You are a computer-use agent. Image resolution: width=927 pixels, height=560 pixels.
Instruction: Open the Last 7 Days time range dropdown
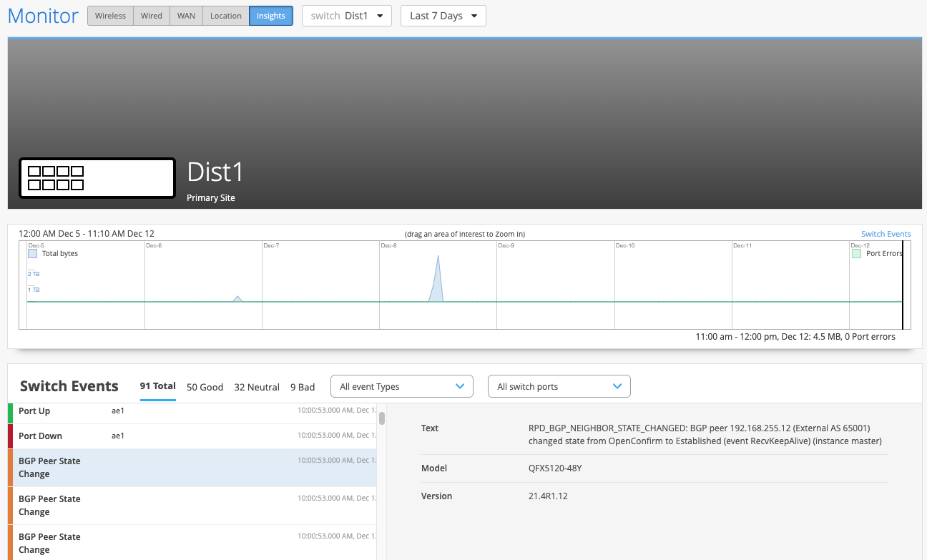tap(443, 16)
